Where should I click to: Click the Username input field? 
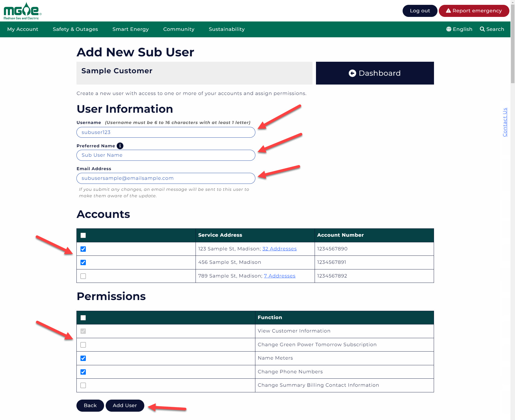point(165,132)
